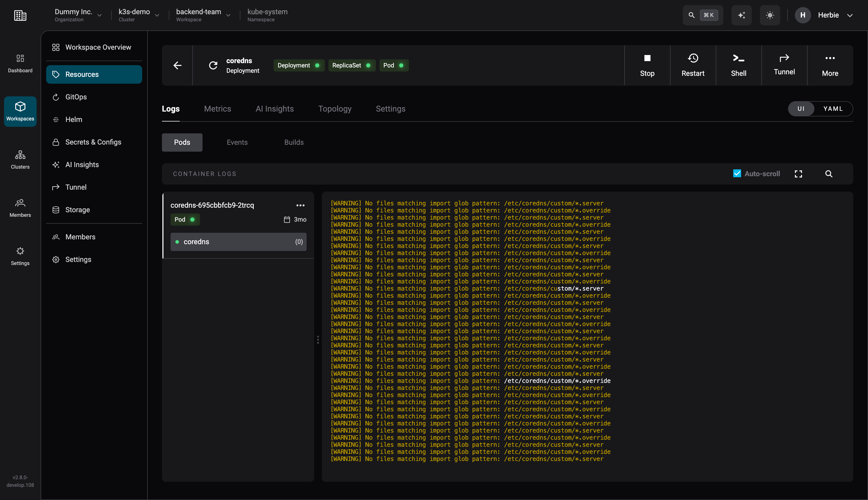The image size is (868, 500).
Task: Open Clusters in the left rail
Action: [20, 160]
